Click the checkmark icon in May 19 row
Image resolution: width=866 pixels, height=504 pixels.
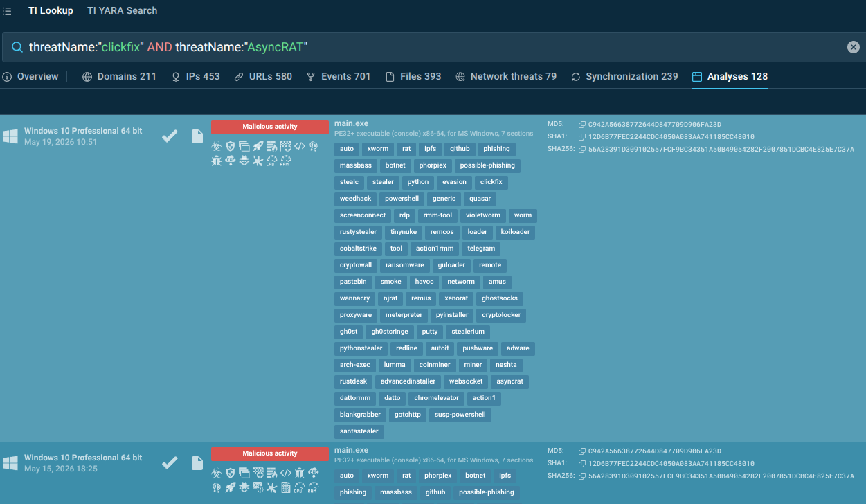(x=170, y=136)
